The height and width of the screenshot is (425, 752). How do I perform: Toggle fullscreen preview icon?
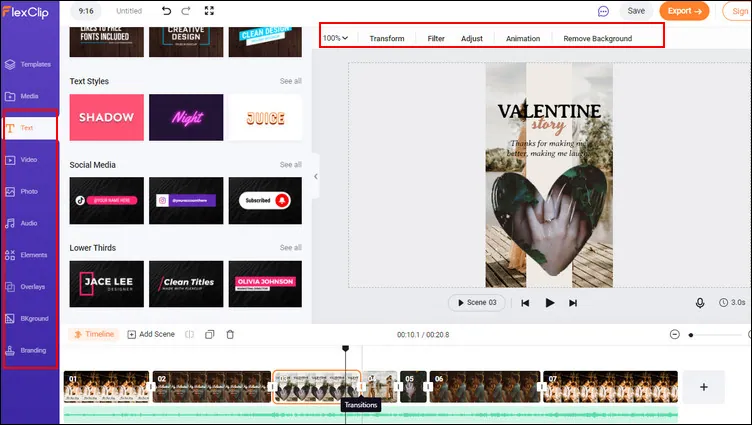[209, 11]
